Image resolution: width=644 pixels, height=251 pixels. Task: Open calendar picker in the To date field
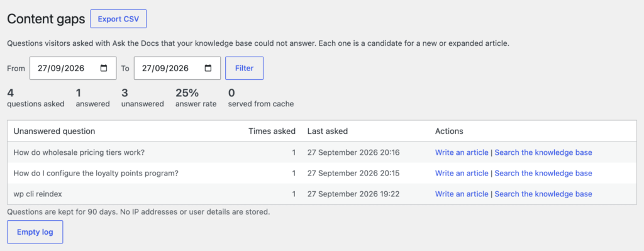click(208, 68)
